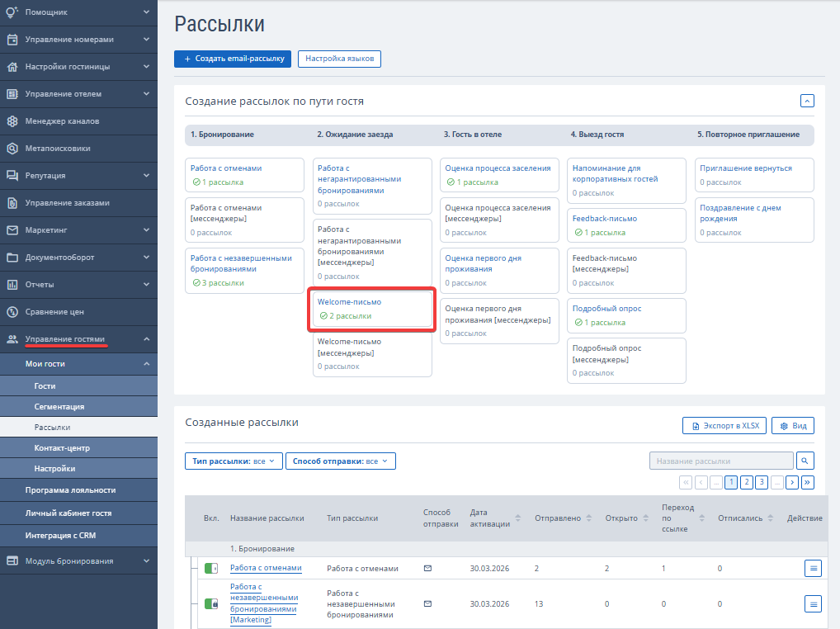Click the Название рассылки search field
Image resolution: width=840 pixels, height=629 pixels.
click(720, 461)
